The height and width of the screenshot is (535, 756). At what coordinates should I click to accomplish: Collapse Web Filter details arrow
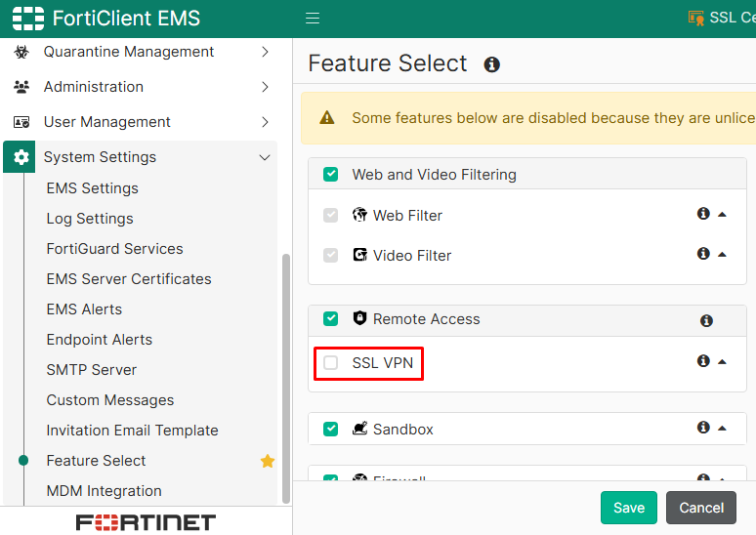click(722, 215)
